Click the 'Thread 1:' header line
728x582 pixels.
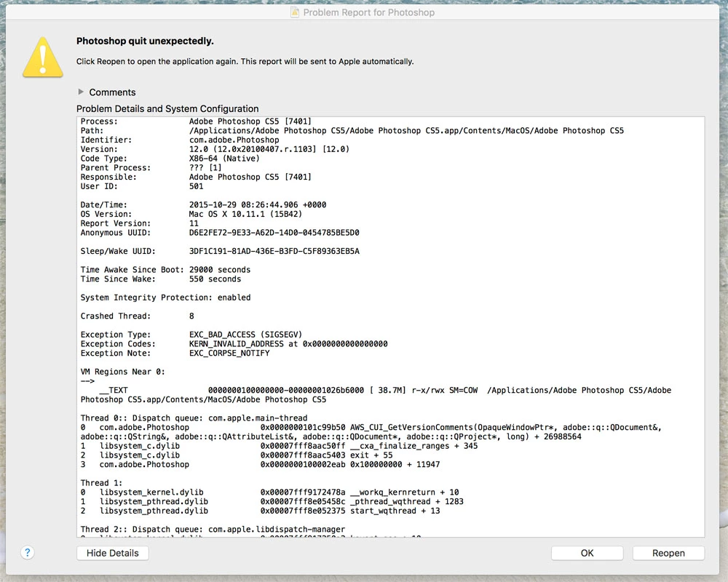tap(101, 484)
